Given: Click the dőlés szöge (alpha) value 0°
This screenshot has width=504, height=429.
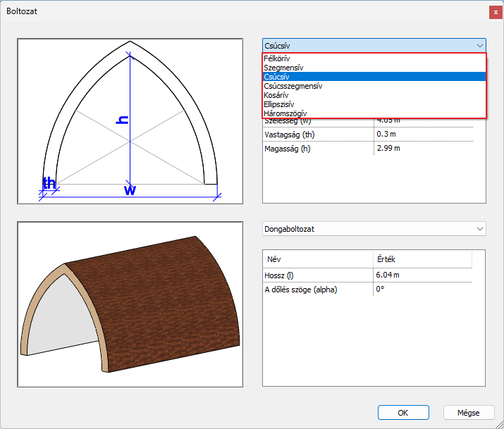Looking at the screenshot, I should [381, 289].
